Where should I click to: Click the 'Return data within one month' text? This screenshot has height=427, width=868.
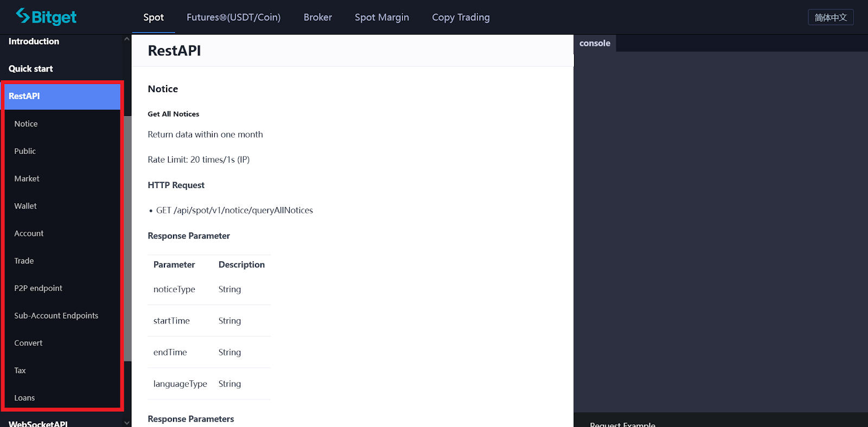point(205,134)
